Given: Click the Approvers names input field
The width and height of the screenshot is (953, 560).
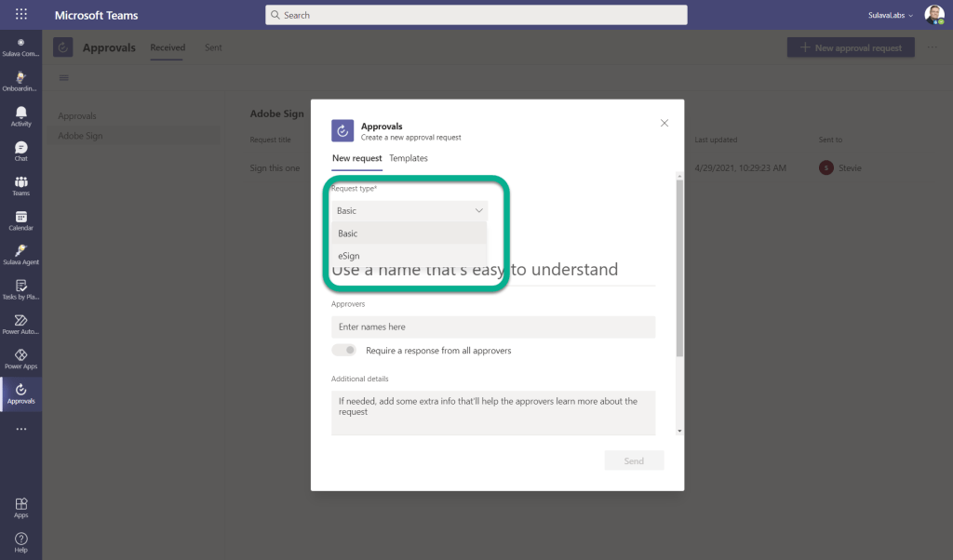Looking at the screenshot, I should (493, 327).
